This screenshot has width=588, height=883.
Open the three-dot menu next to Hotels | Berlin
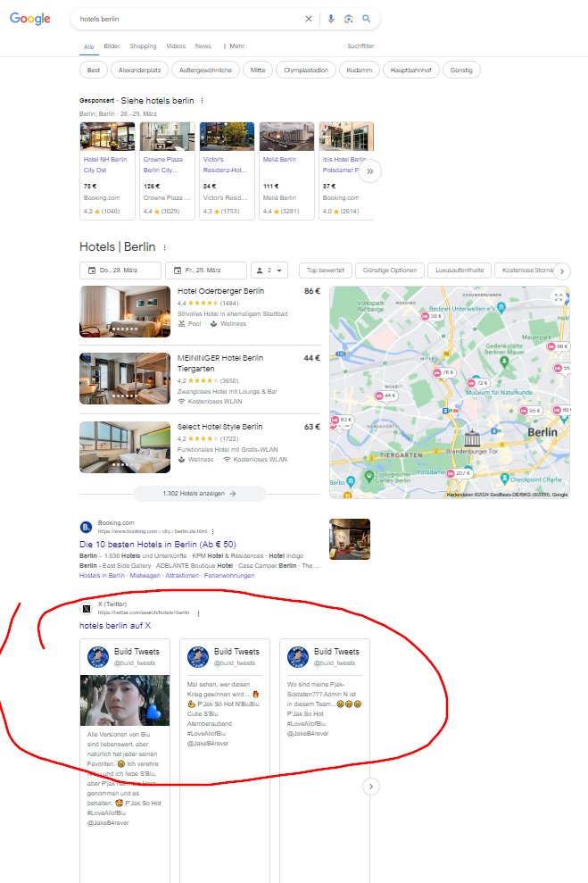click(164, 247)
